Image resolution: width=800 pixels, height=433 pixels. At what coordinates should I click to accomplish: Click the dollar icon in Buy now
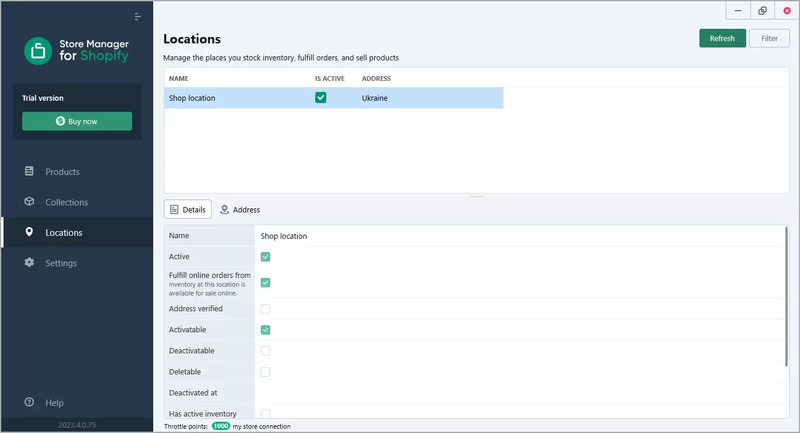(60, 121)
